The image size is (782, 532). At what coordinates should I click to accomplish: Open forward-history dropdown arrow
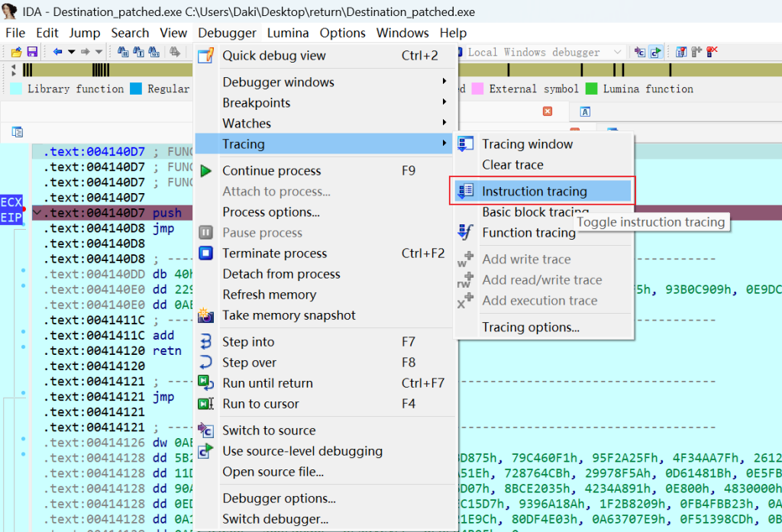click(99, 52)
